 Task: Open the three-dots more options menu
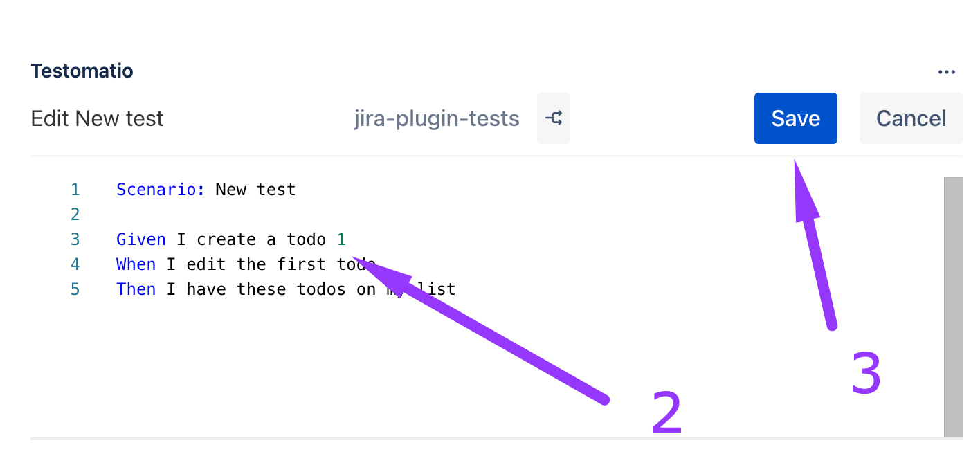pyautogui.click(x=946, y=72)
